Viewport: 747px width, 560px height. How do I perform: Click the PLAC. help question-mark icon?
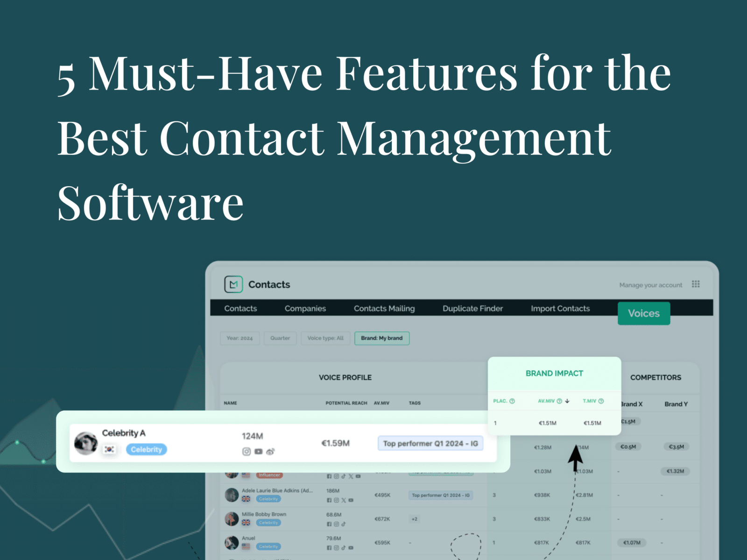pos(512,401)
